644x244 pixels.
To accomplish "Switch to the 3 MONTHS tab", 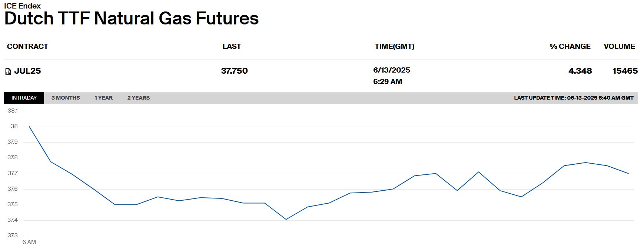I will (x=66, y=98).
